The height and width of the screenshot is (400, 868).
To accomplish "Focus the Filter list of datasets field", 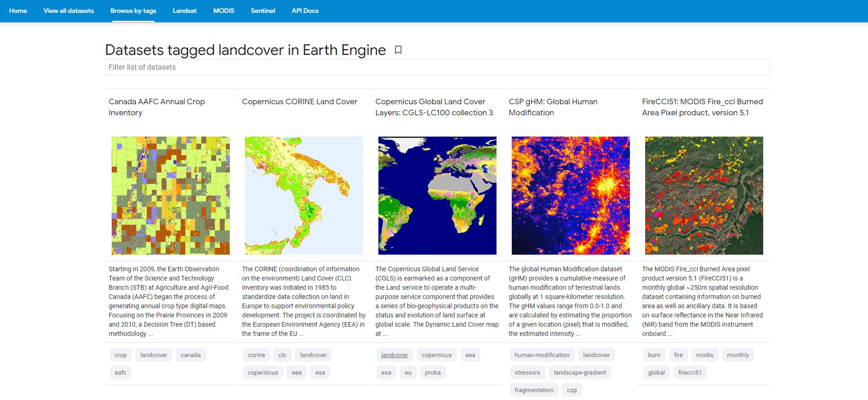I will [437, 67].
